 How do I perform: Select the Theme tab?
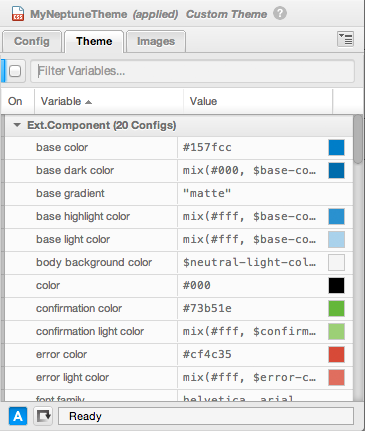pyautogui.click(x=94, y=41)
